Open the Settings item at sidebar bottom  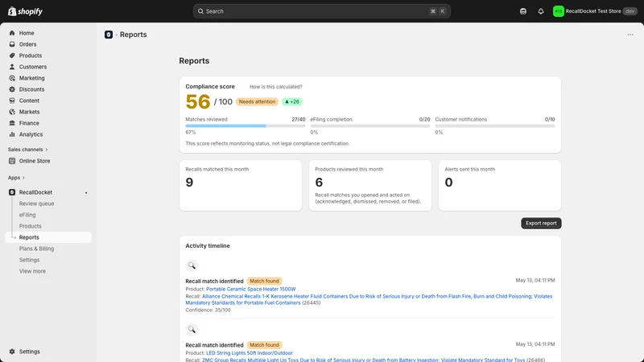point(29,352)
